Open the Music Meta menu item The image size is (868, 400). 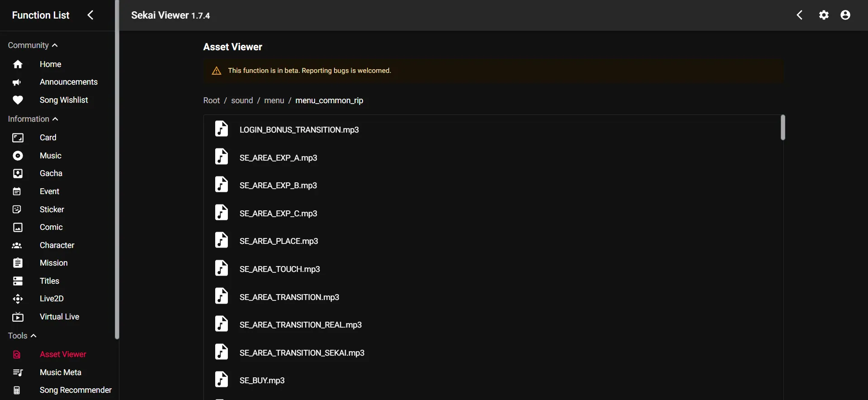point(60,372)
